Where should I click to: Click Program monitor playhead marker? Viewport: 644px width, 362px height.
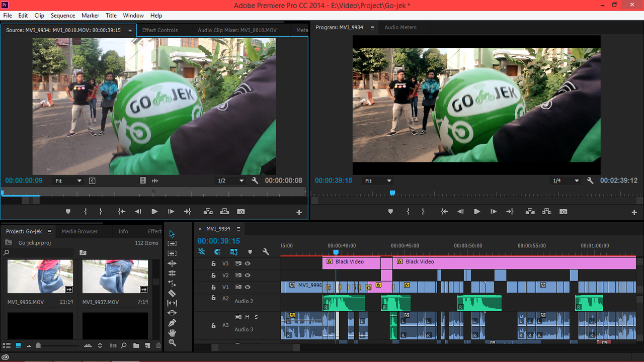[392, 193]
